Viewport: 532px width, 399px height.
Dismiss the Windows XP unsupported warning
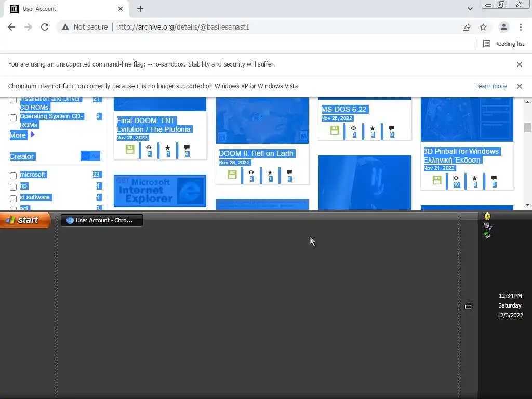(x=520, y=86)
